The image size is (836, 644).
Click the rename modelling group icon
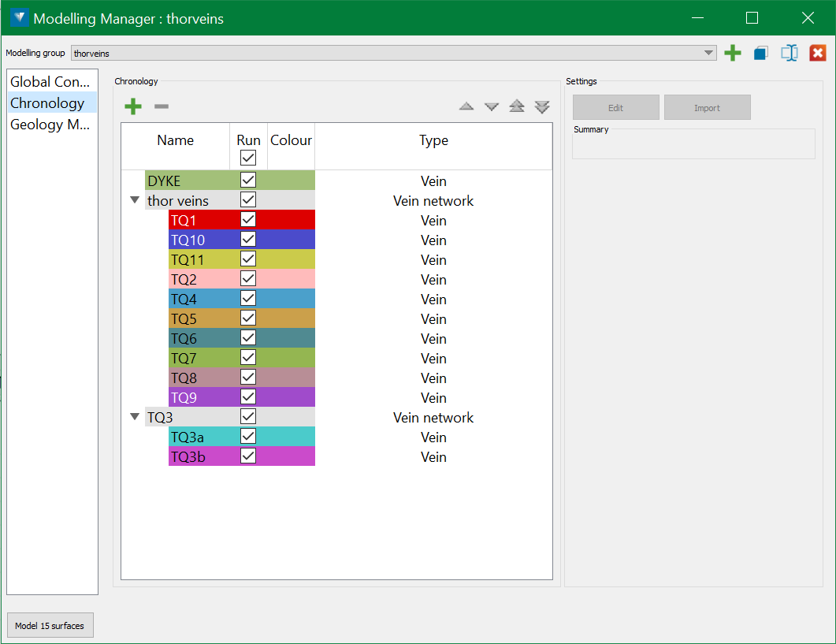(x=790, y=53)
